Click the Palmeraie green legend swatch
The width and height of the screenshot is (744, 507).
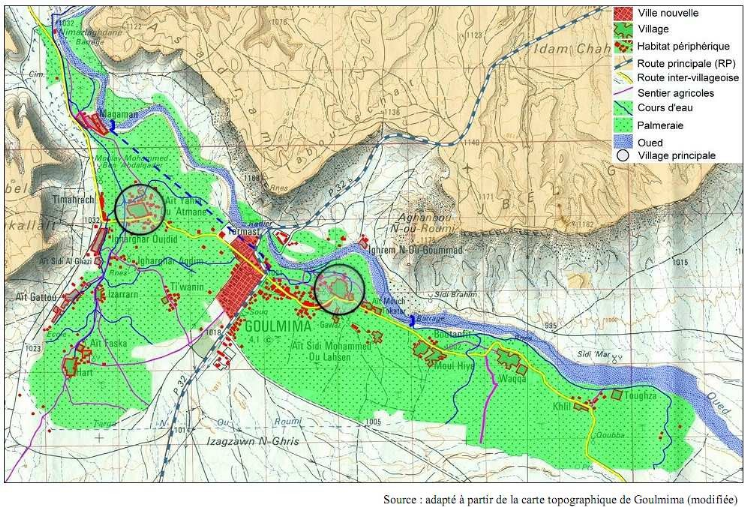tap(623, 125)
